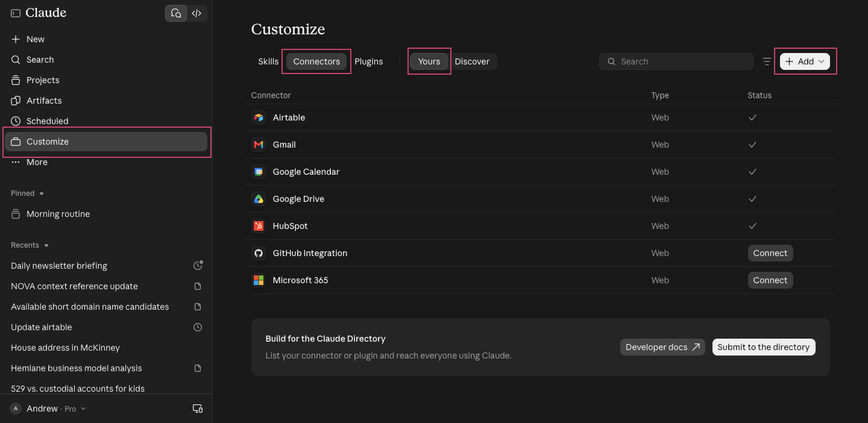The image size is (868, 423).
Task: Open the Andrew Pro account menu
Action: 48,409
